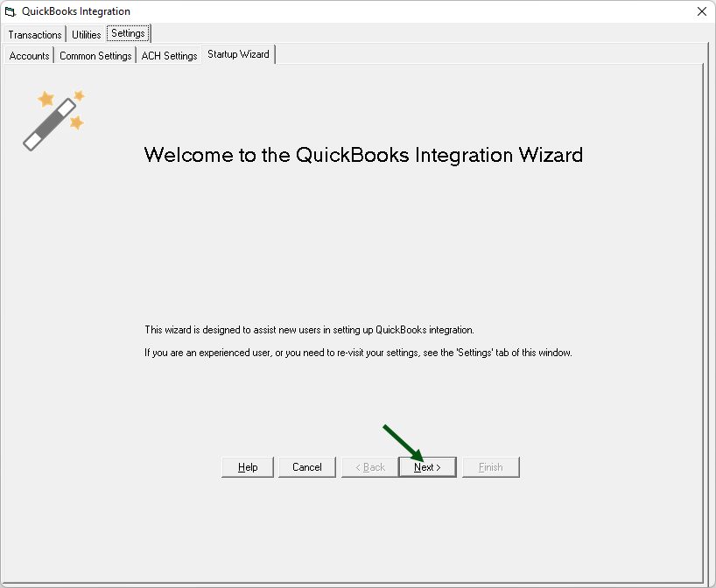This screenshot has width=716, height=588.
Task: Click the magic wand wizard icon
Action: [x=54, y=121]
